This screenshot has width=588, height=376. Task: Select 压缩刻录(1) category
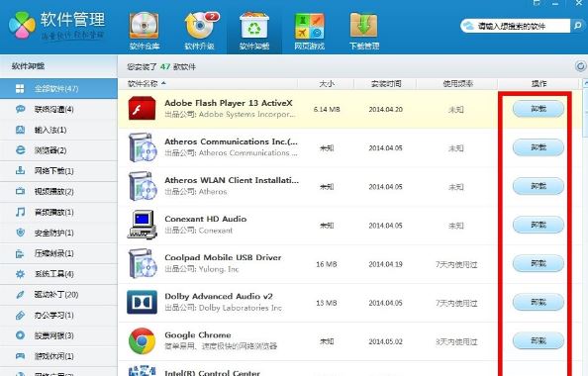pyautogui.click(x=58, y=253)
